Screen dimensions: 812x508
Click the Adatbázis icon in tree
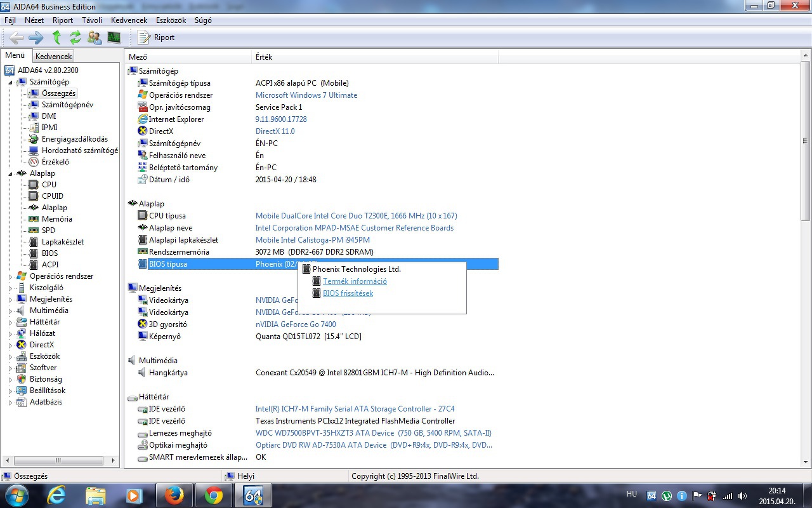(22, 402)
